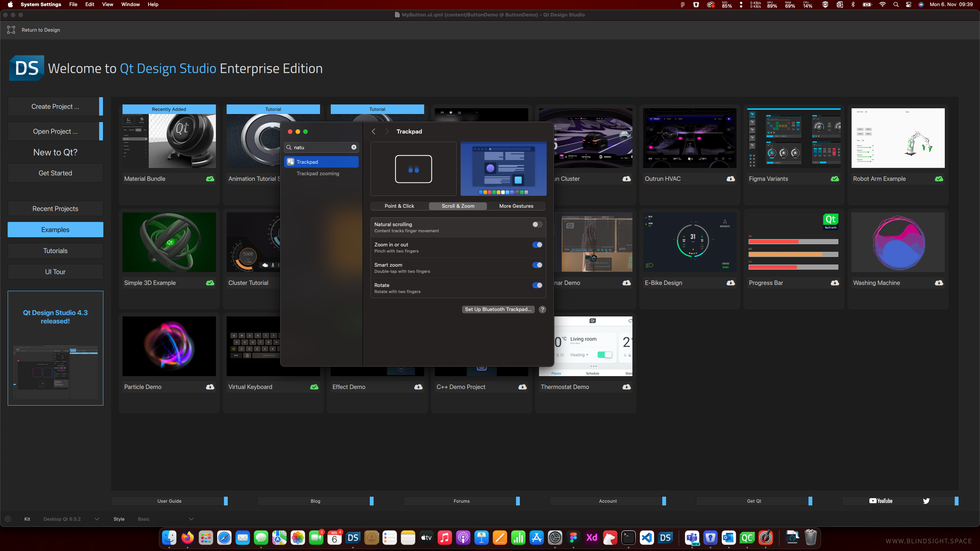Open Microsoft Teams from the Dock
Image resolution: width=980 pixels, height=551 pixels.
click(692, 538)
